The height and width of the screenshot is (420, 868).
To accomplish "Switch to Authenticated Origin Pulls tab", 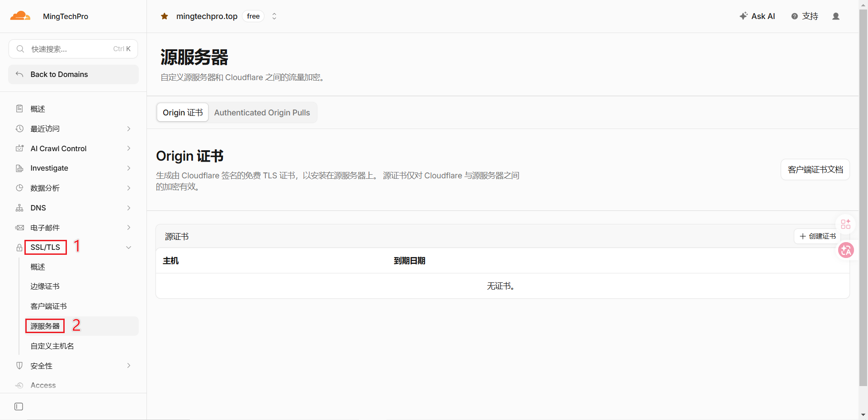I will click(262, 113).
